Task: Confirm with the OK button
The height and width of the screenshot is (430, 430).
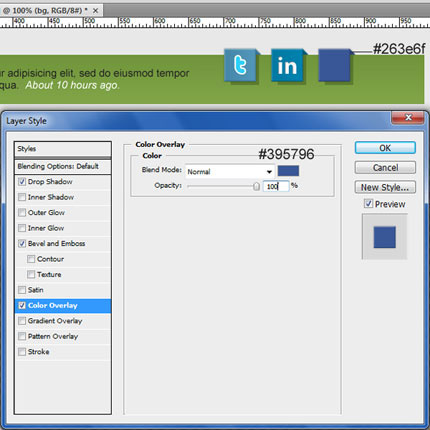Action: [x=385, y=148]
